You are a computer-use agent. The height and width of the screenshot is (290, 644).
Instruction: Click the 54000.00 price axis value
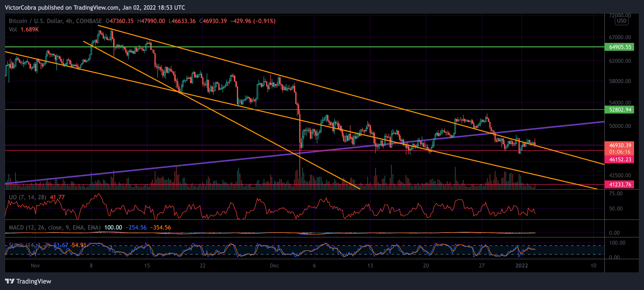point(620,103)
